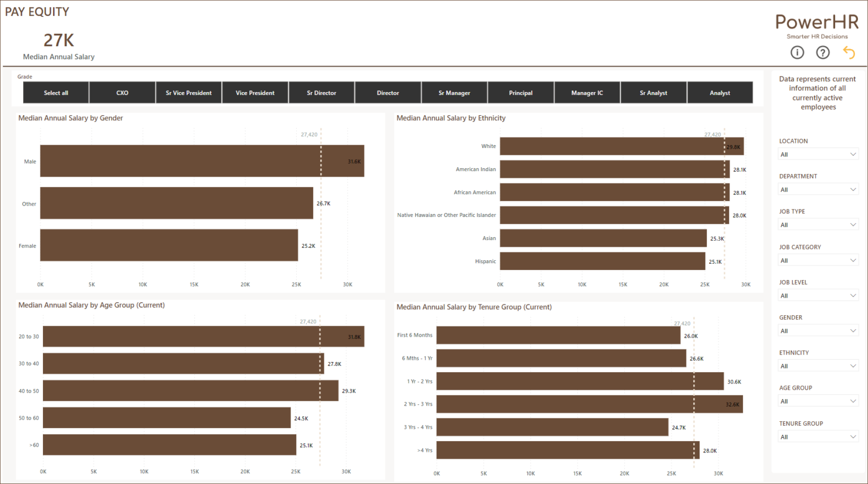The image size is (868, 484).
Task: Expand the DEPARTMENT filter dropdown
Action: click(818, 189)
